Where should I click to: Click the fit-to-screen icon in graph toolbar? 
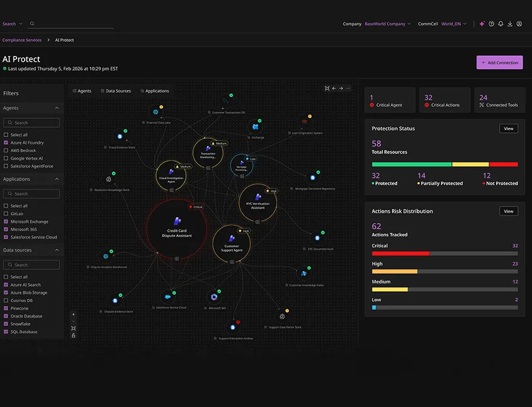pos(327,88)
